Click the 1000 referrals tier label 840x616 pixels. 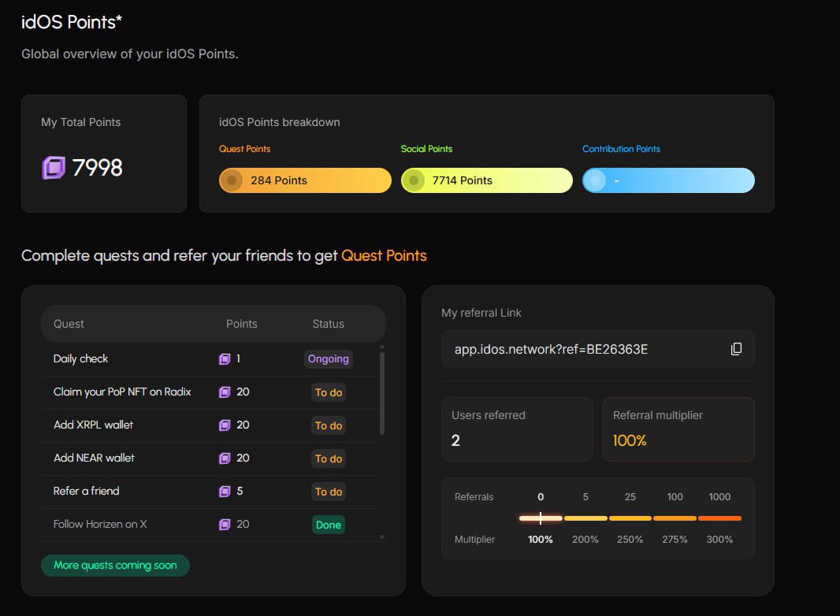(719, 497)
